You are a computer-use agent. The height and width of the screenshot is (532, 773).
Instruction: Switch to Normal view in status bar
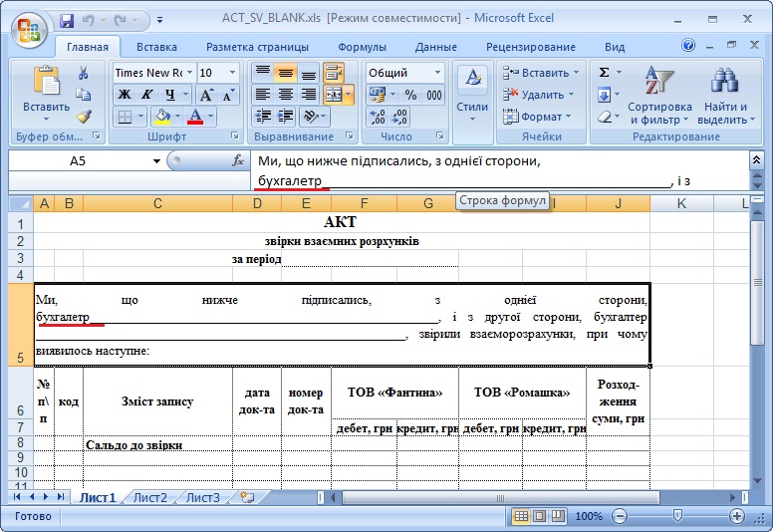[x=521, y=516]
